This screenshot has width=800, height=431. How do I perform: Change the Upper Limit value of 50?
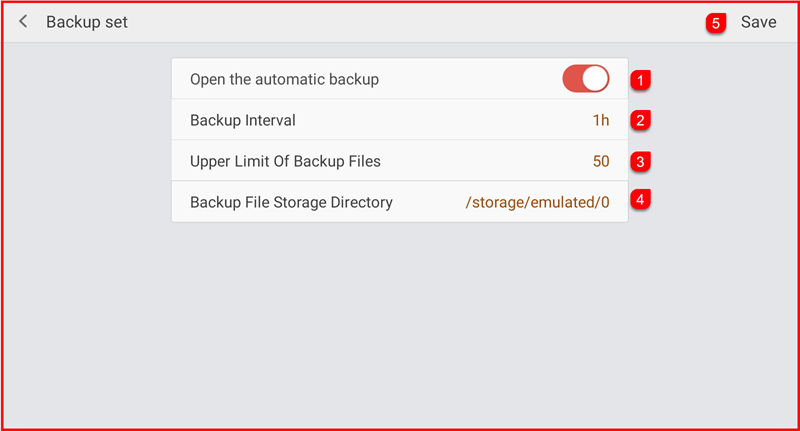click(x=600, y=161)
